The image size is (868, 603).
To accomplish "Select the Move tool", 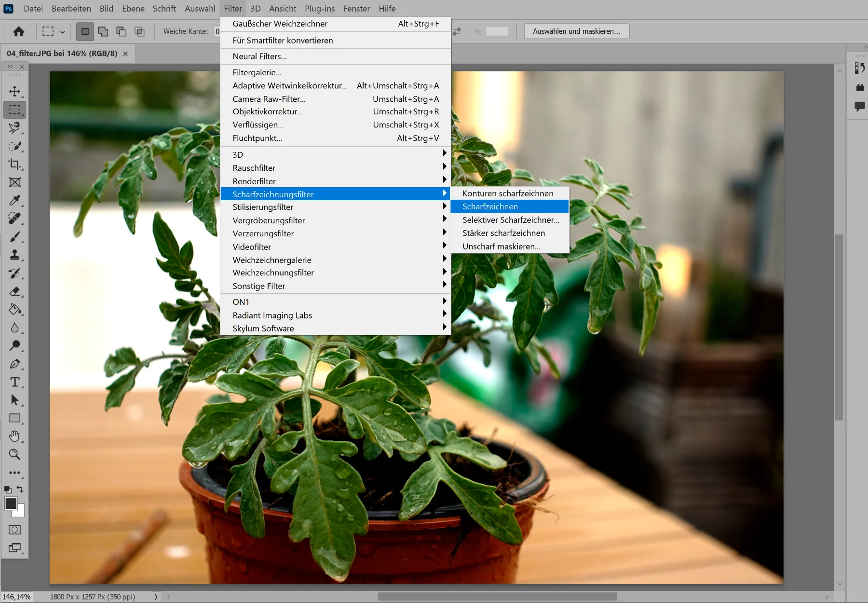I will coord(15,92).
